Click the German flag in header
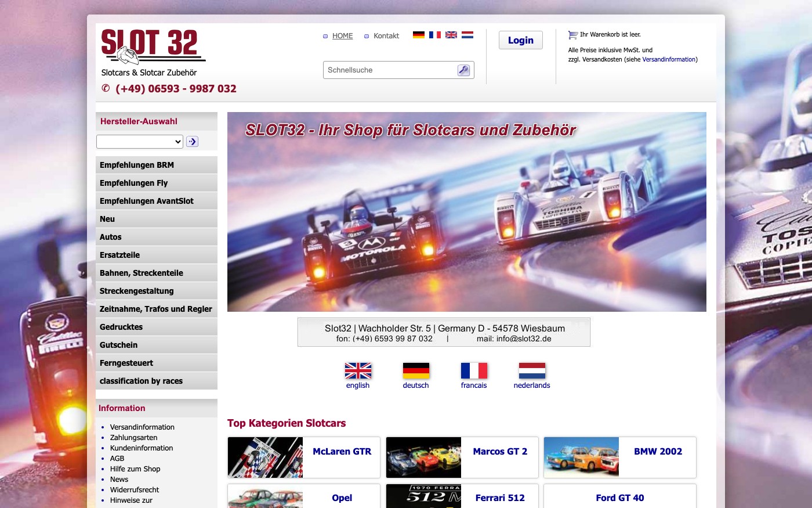Viewport: 812px width, 508px height. pos(419,35)
